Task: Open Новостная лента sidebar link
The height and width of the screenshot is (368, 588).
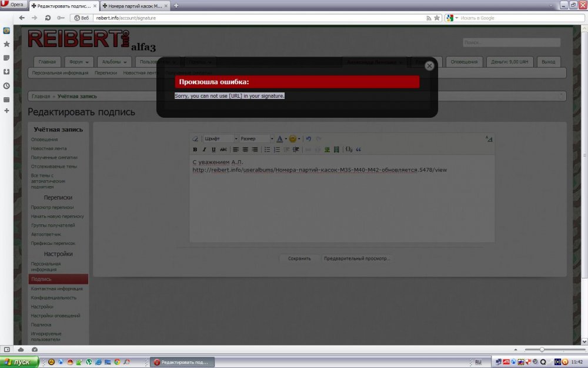Action: [49, 148]
